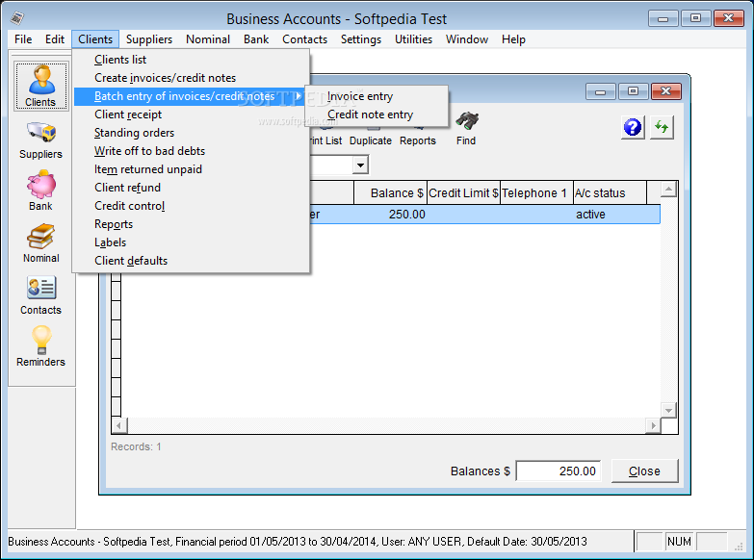Open the dropdown arrow below toolbar
Image resolution: width=754 pixels, height=560 pixels.
[360, 165]
